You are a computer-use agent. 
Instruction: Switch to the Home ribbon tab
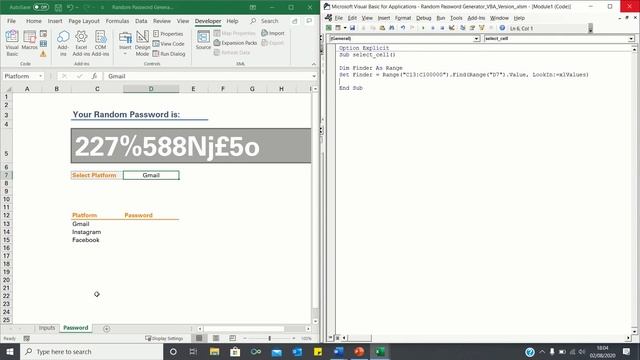[x=33, y=21]
